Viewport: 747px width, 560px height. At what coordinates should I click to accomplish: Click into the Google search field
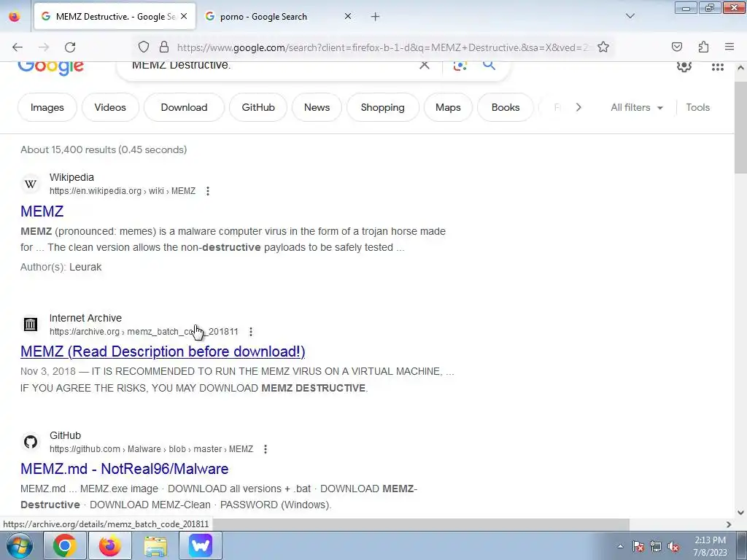(x=271, y=66)
